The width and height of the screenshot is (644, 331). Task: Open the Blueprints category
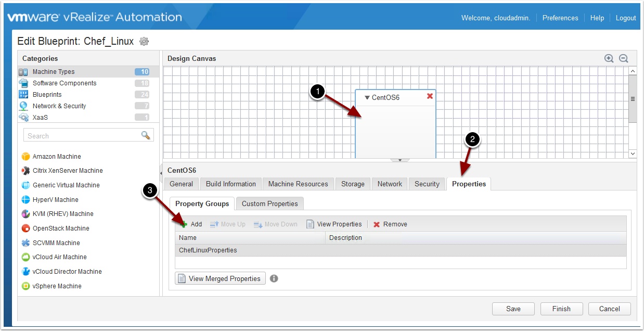[88, 95]
